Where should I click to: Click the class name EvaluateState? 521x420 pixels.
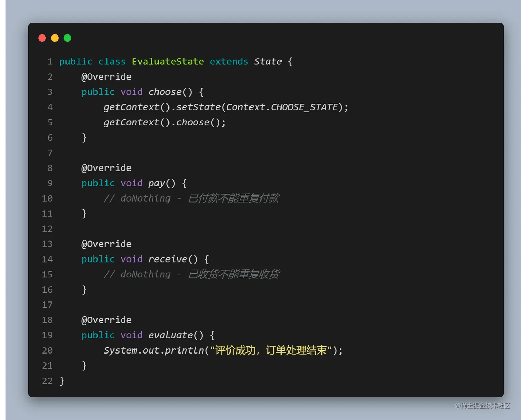[168, 62]
